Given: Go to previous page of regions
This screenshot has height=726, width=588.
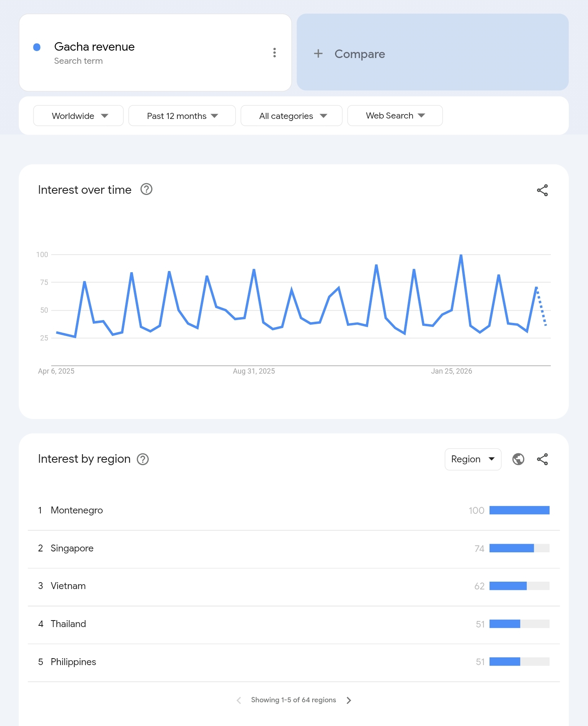Looking at the screenshot, I should click(239, 700).
